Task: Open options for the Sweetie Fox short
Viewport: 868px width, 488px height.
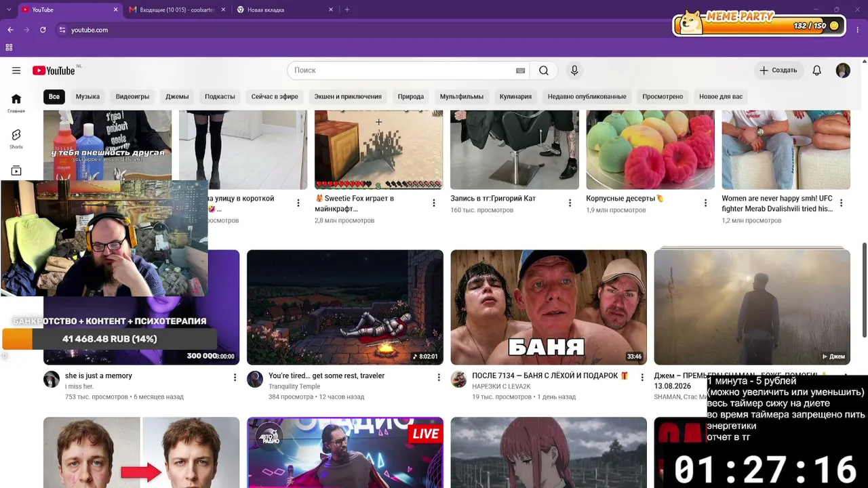Action: tap(434, 203)
